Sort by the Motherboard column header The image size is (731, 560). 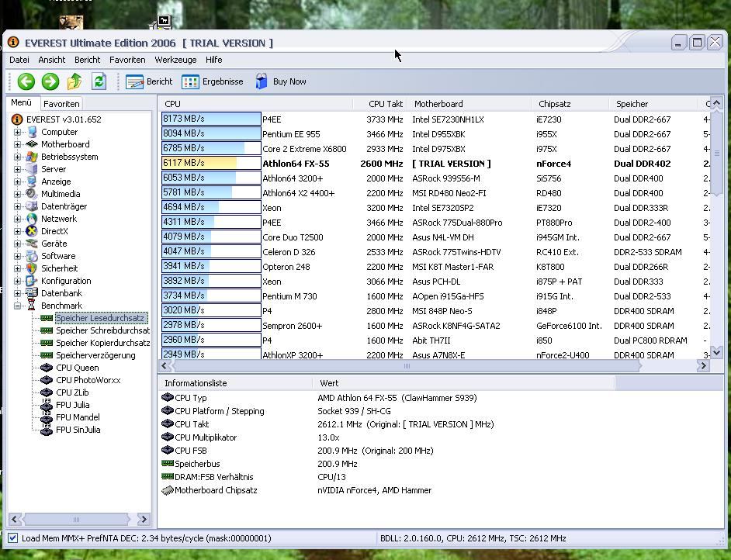pos(469,104)
